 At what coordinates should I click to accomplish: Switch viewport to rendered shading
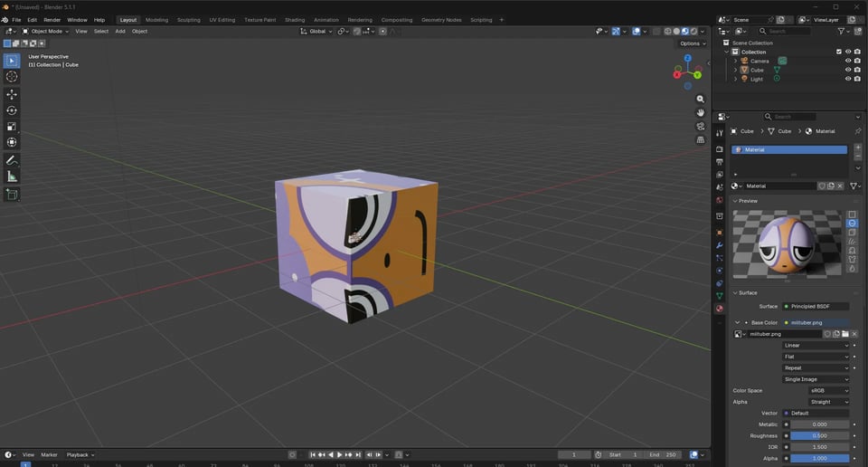pyautogui.click(x=693, y=32)
